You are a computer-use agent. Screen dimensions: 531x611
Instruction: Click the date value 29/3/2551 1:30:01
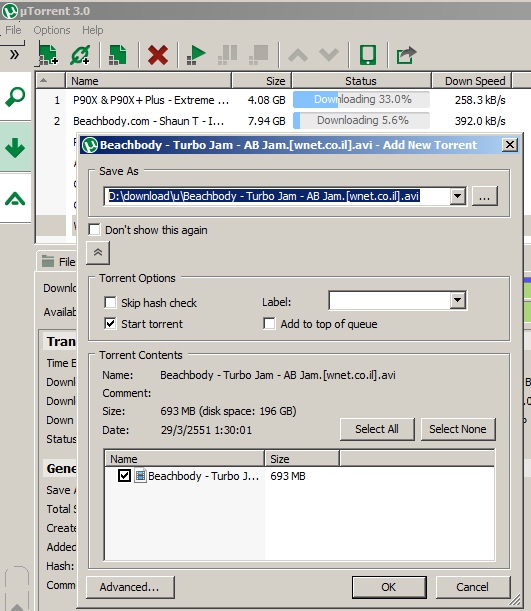pos(206,430)
